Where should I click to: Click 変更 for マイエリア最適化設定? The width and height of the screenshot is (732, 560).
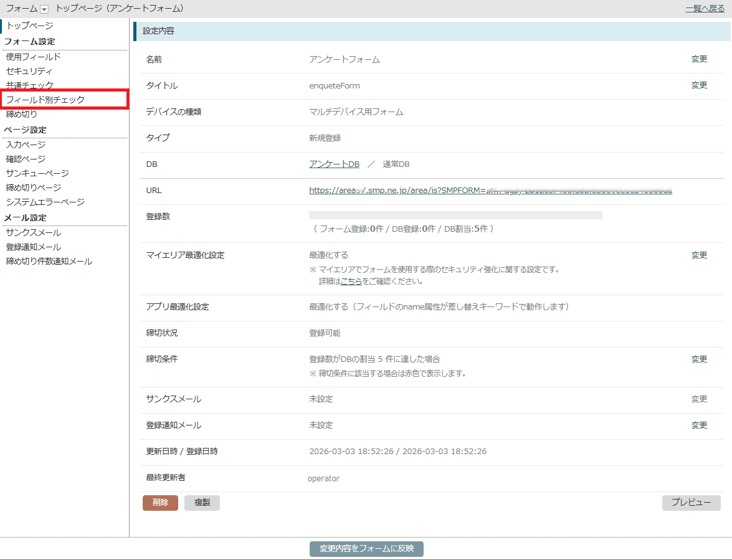(x=699, y=255)
